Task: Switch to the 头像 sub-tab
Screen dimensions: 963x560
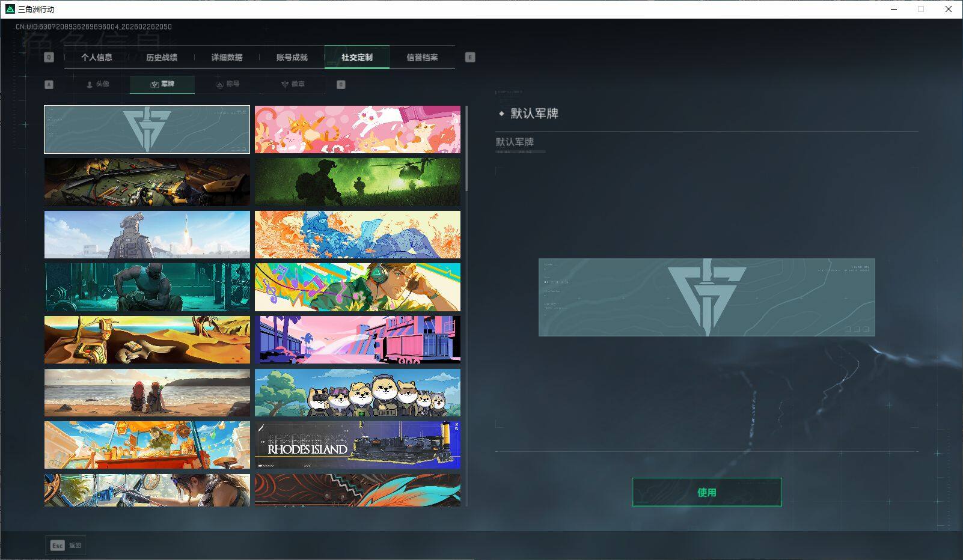Action: coord(97,84)
